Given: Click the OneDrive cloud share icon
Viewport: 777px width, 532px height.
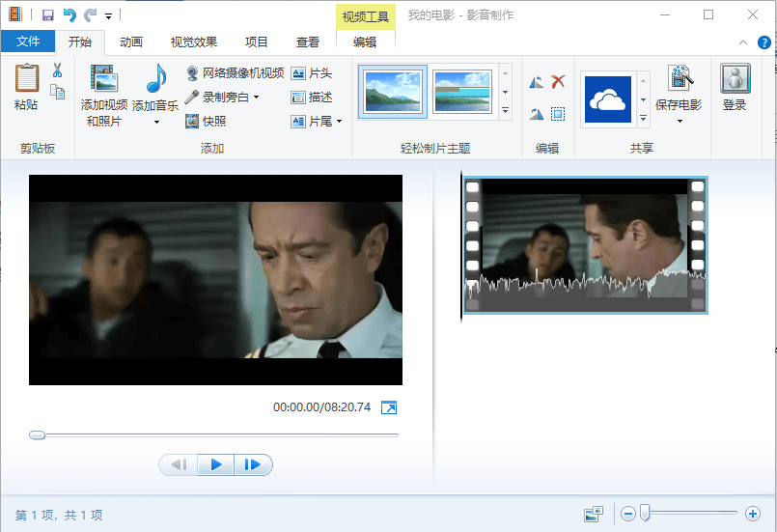Looking at the screenshot, I should 607,99.
